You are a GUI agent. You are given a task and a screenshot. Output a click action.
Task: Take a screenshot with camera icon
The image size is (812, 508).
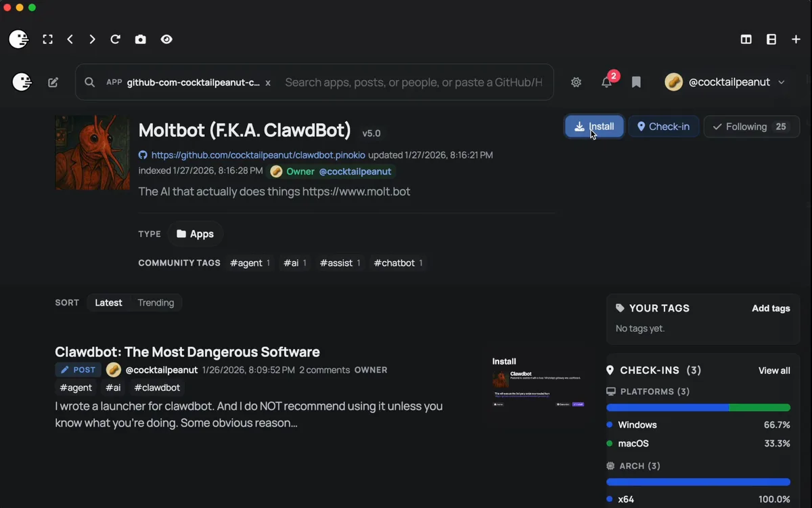click(x=141, y=39)
